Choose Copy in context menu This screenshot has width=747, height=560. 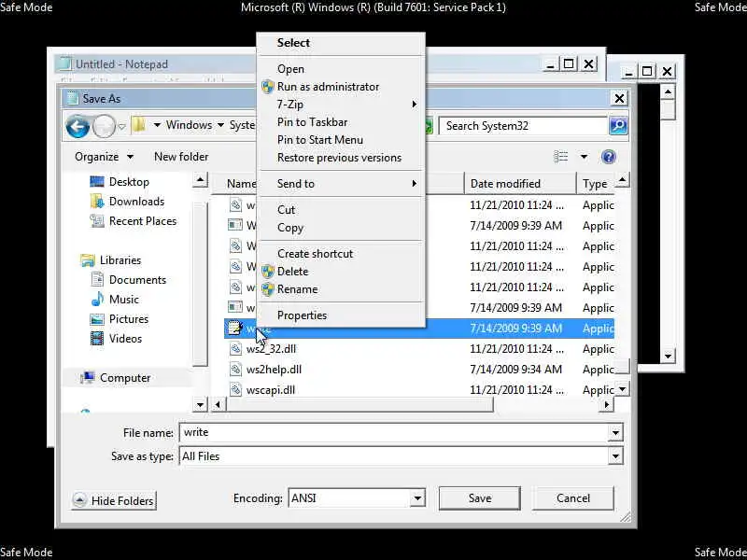341,228
